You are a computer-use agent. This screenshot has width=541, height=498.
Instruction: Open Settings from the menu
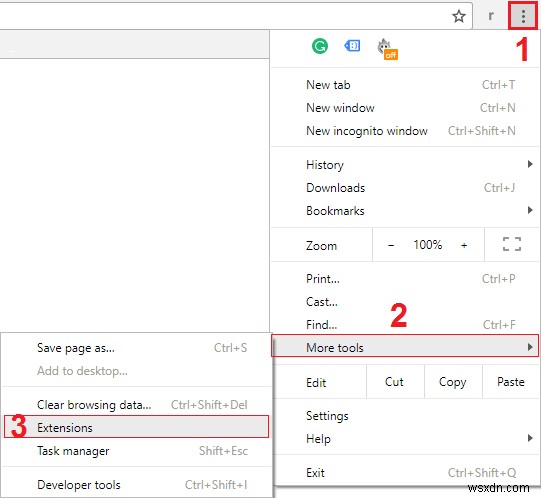pyautogui.click(x=405, y=416)
